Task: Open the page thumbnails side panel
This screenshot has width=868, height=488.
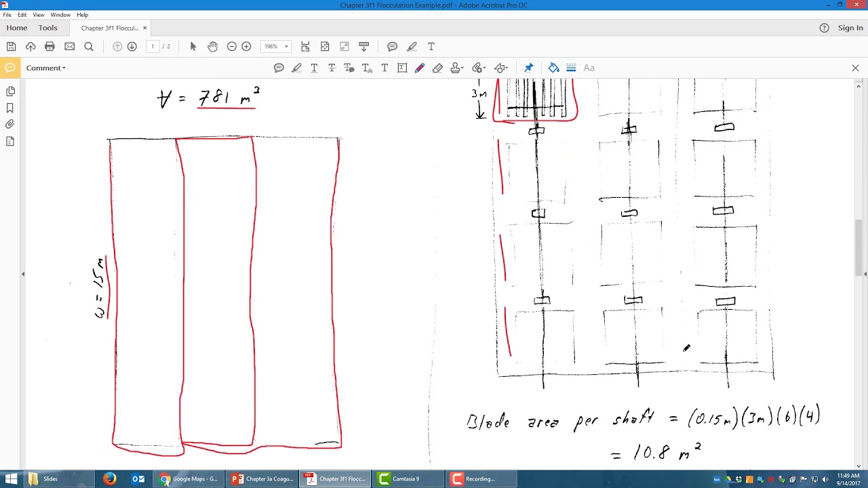Action: click(x=10, y=91)
